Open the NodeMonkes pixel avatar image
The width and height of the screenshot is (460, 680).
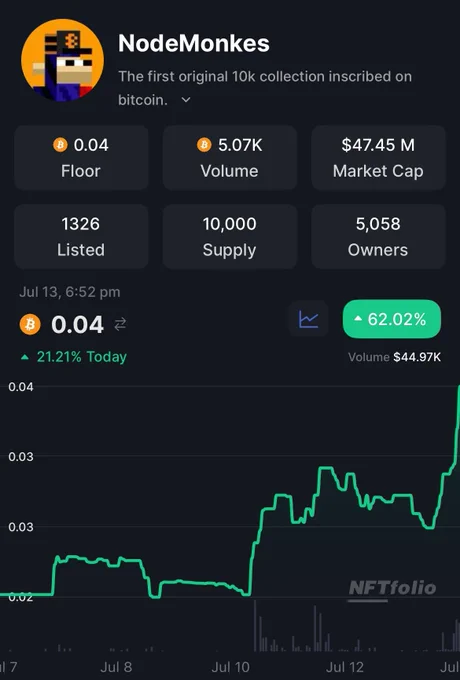tap(62, 60)
